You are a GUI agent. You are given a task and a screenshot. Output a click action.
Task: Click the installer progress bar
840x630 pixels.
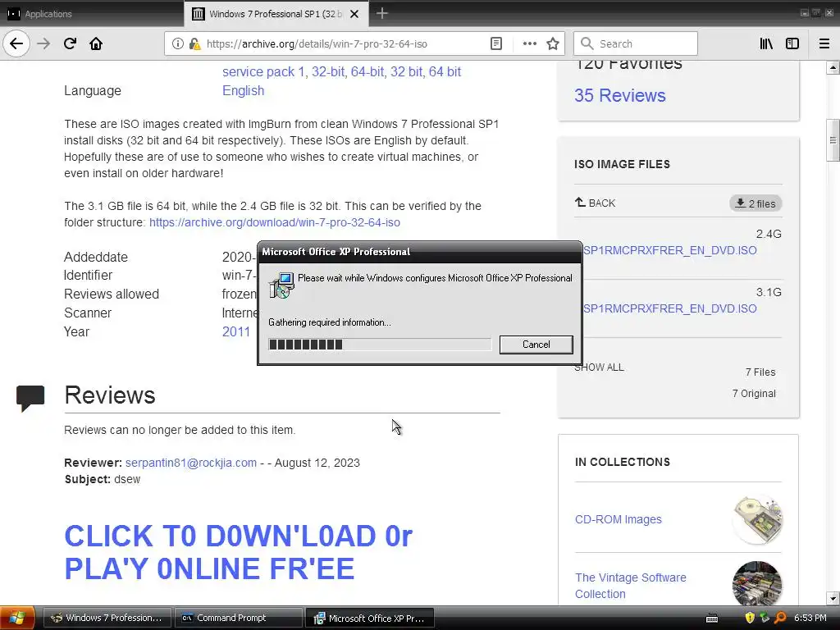pyautogui.click(x=379, y=345)
